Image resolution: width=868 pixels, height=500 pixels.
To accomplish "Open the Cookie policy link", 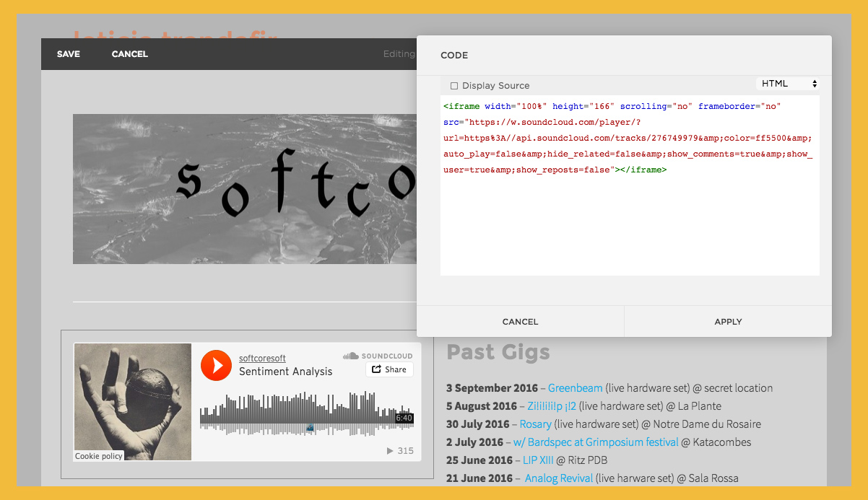I will click(99, 456).
